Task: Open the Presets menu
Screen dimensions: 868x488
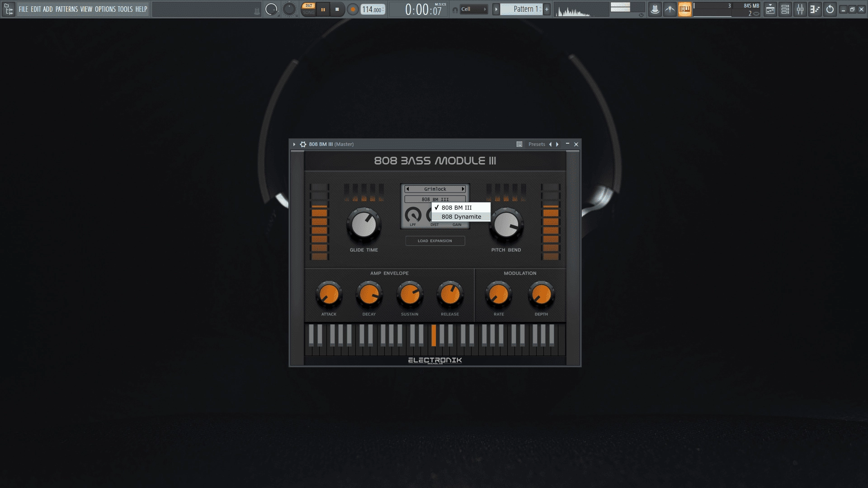Action: click(x=537, y=144)
